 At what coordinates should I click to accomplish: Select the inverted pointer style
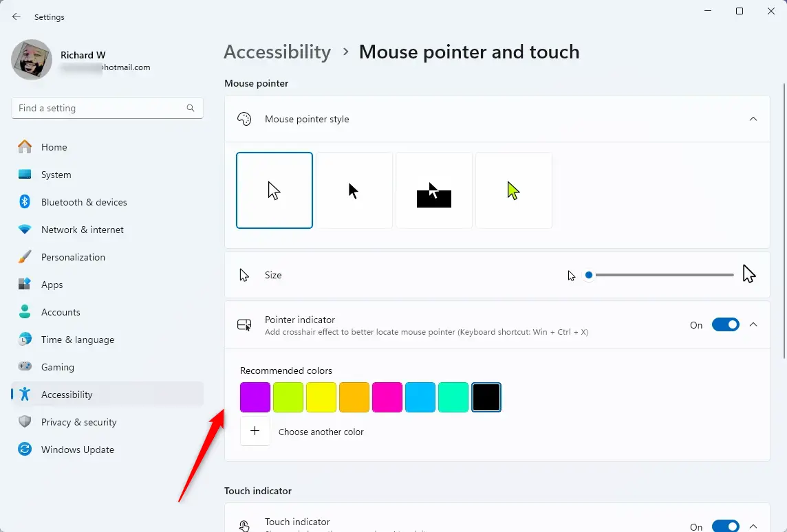click(434, 190)
